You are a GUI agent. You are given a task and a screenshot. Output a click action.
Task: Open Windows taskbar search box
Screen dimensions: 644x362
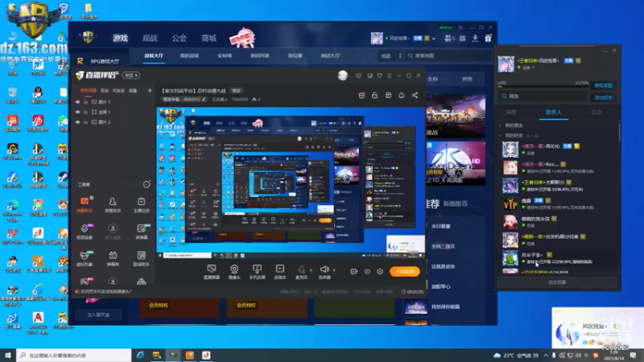tap(74, 355)
